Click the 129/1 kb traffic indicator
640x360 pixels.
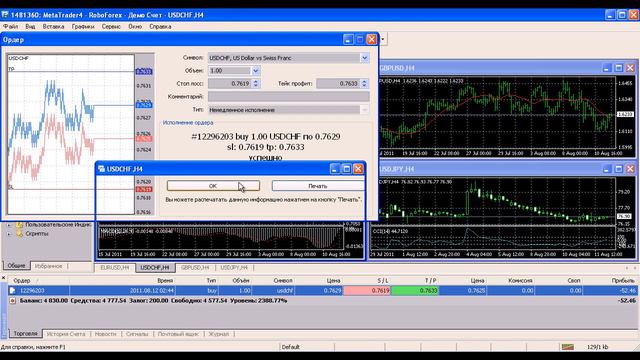point(598,347)
